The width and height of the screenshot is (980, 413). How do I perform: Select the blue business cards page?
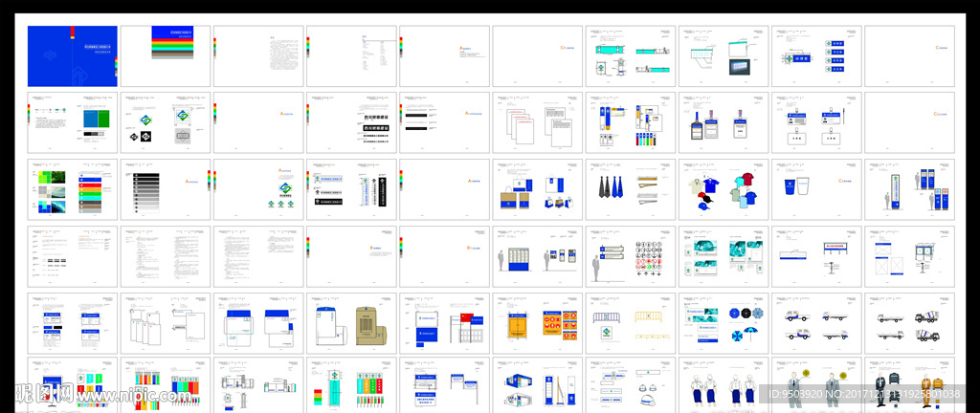(x=73, y=323)
